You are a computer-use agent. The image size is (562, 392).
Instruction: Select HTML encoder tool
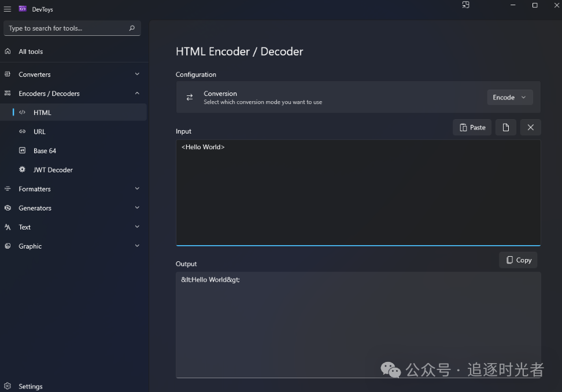click(x=73, y=112)
